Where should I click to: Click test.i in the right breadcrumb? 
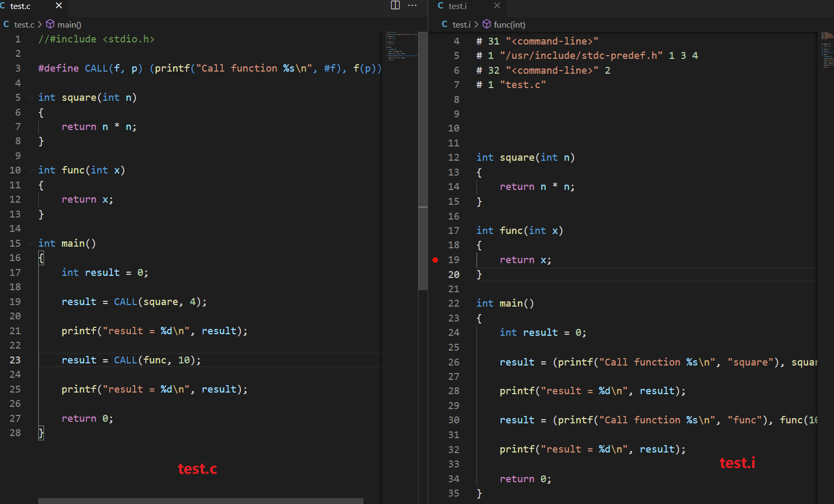(462, 24)
